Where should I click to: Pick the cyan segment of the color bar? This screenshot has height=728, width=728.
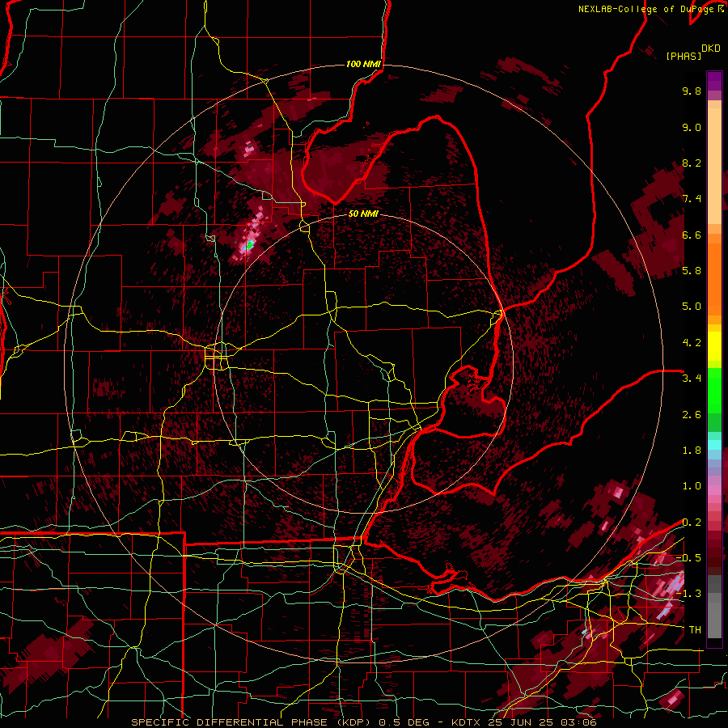(714, 445)
